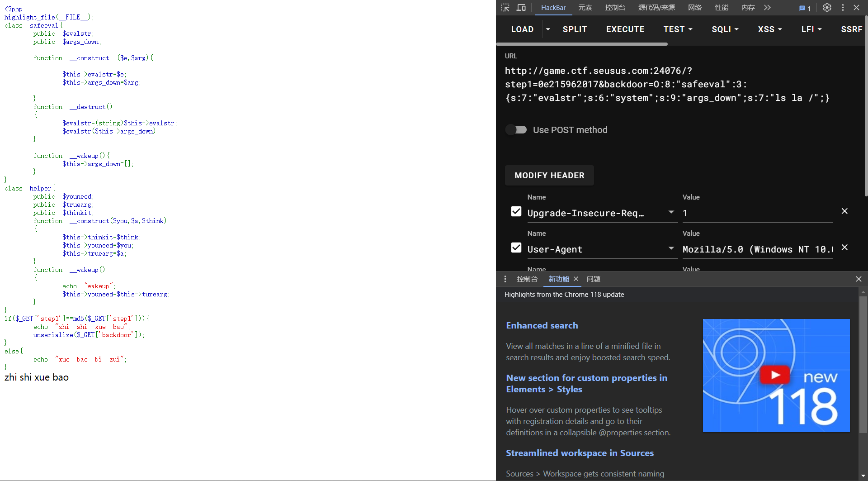Image resolution: width=868 pixels, height=481 pixels.
Task: Open the drawer three-dot menu
Action: pos(505,279)
